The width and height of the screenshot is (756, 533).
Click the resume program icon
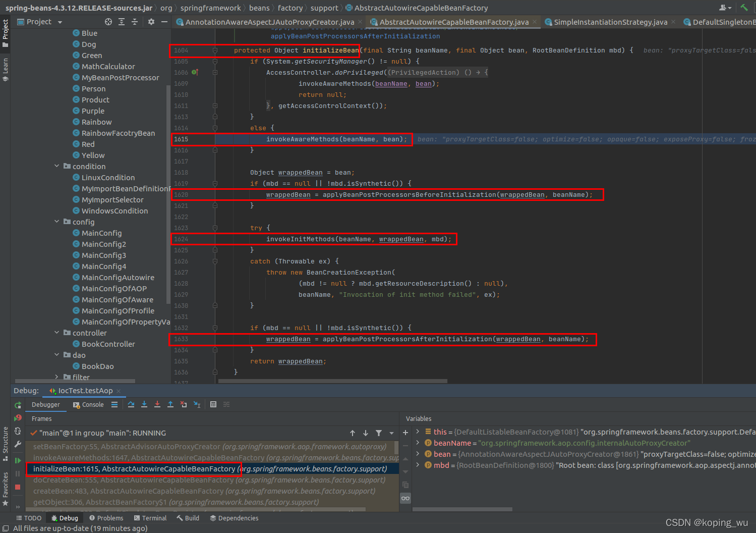tap(18, 460)
